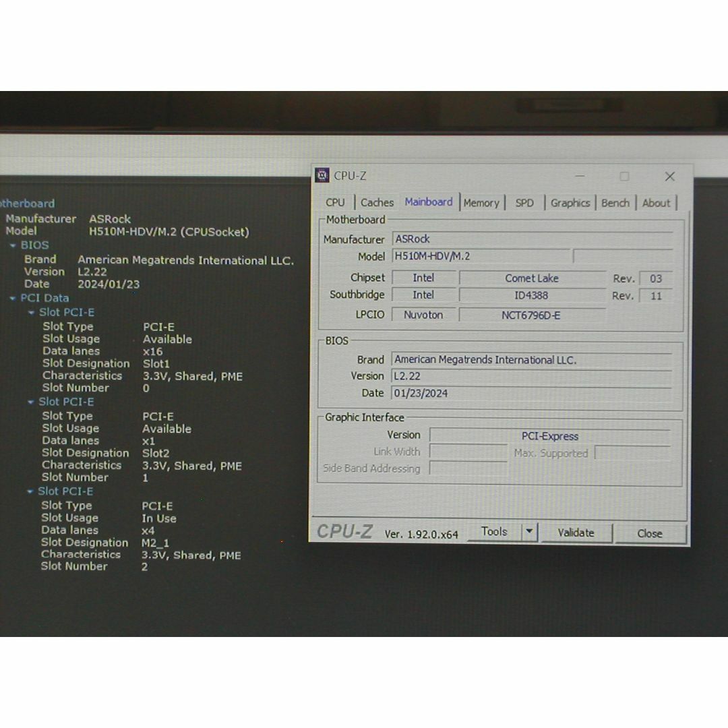Close CPU-Z with the title bar X
This screenshot has width=728, height=728.
[x=669, y=177]
